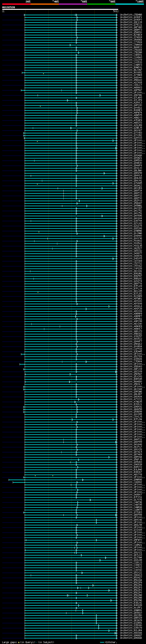Select label UniRef100_Q65810
Screen dimensions: 146x644
tap(131, 613)
